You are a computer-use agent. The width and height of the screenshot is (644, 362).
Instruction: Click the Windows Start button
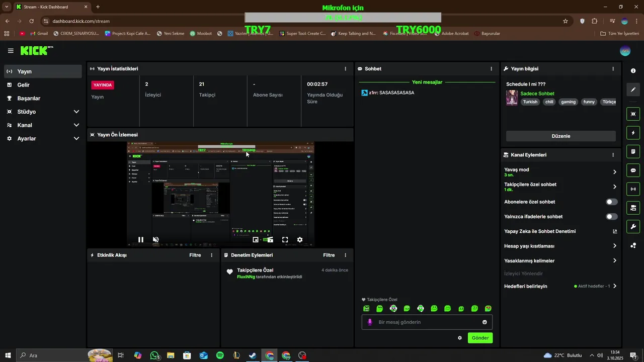(x=8, y=355)
